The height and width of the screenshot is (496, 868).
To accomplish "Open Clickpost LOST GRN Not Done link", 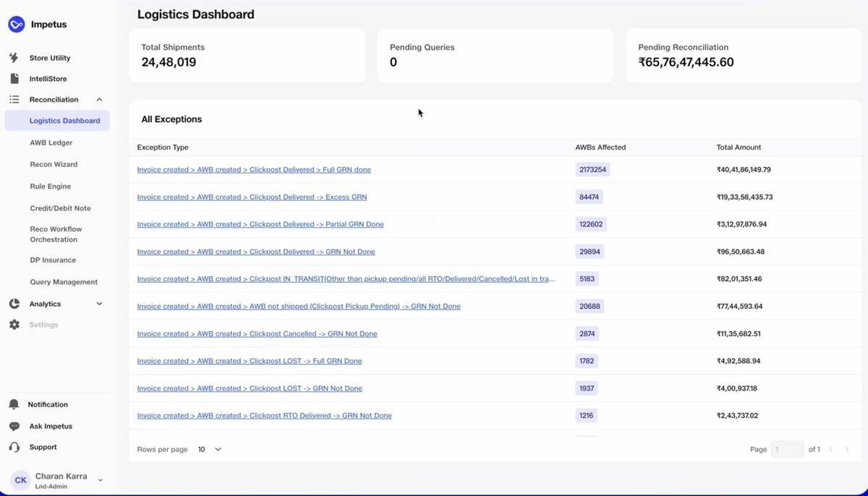I will pos(250,388).
